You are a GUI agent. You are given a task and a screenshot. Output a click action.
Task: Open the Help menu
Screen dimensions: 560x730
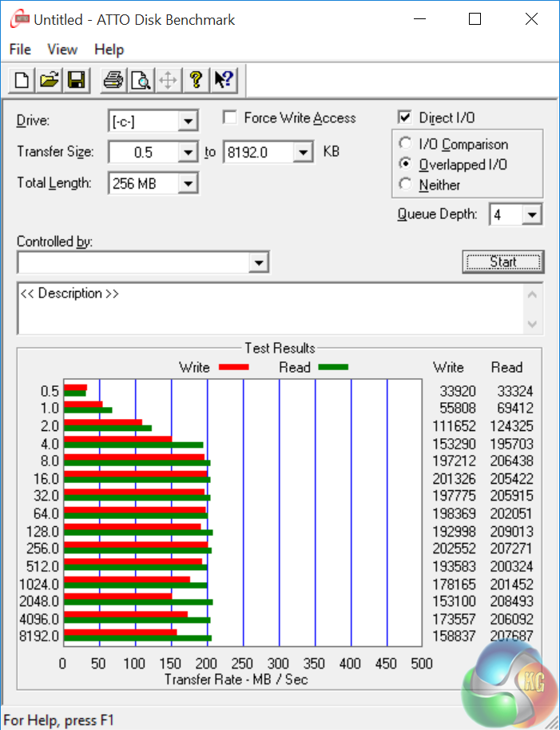(109, 50)
